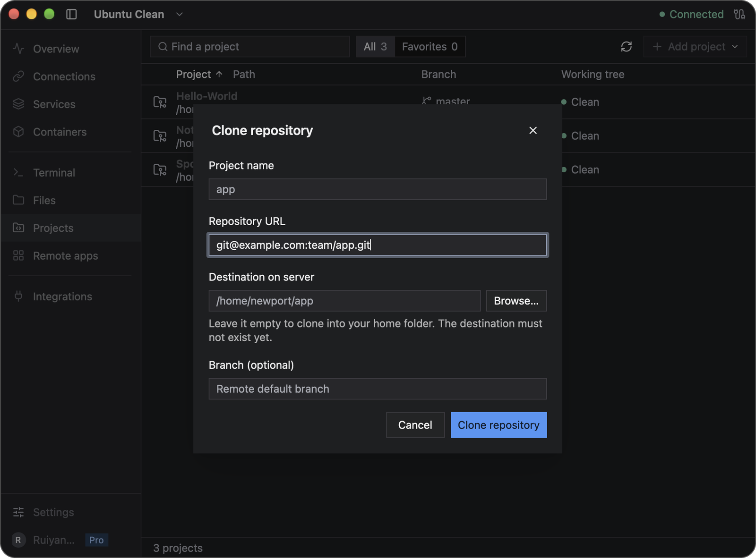This screenshot has width=756, height=558.
Task: Click the blue Clone repository button
Action: [x=498, y=425]
